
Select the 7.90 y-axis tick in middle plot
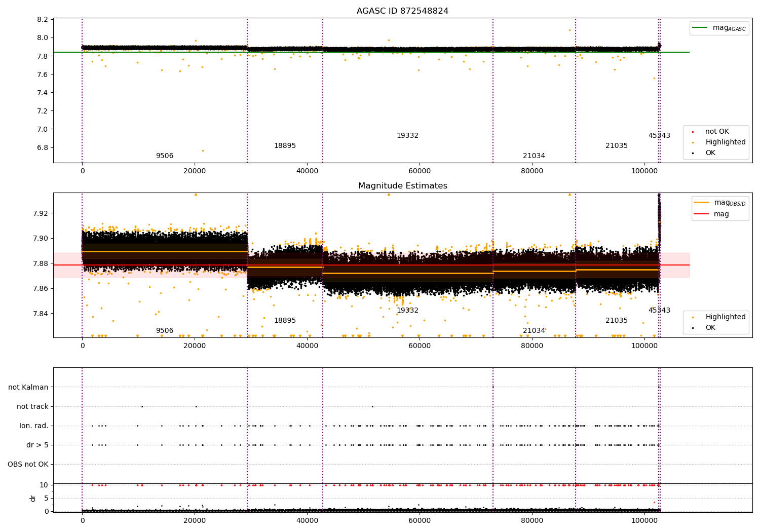(41, 239)
